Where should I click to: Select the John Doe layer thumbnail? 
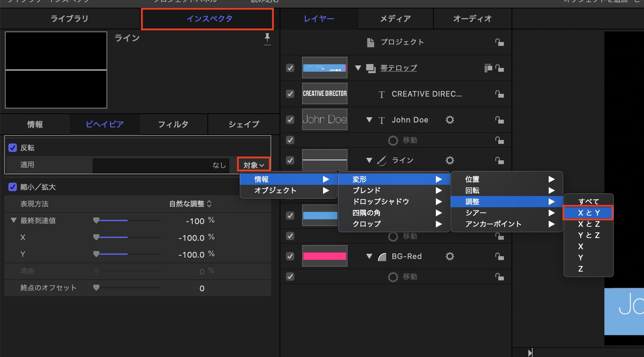point(325,120)
